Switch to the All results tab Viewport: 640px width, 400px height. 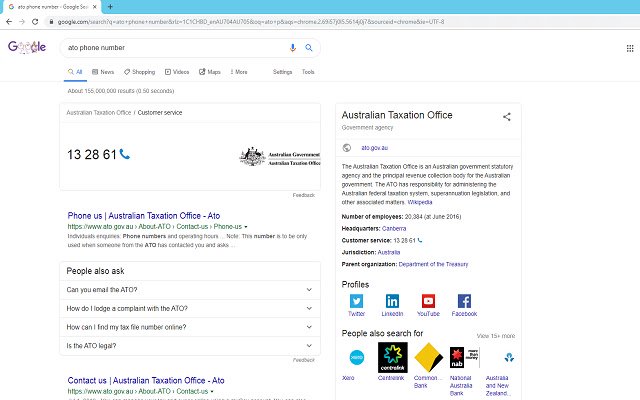point(75,72)
